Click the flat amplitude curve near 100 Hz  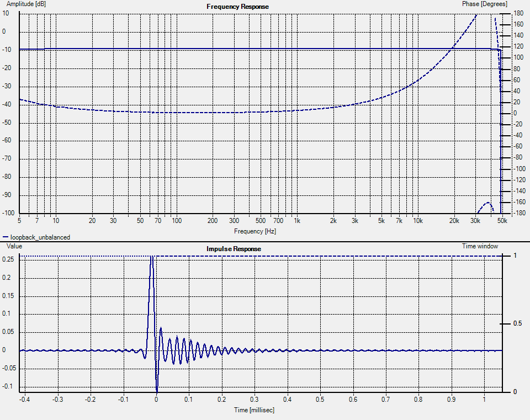pos(177,49)
